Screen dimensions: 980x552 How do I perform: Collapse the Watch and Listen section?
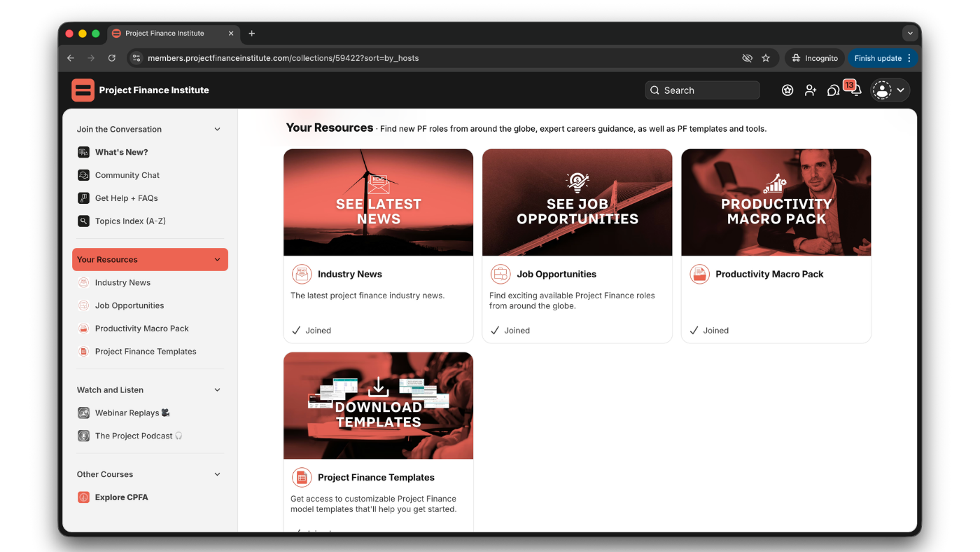pyautogui.click(x=217, y=390)
